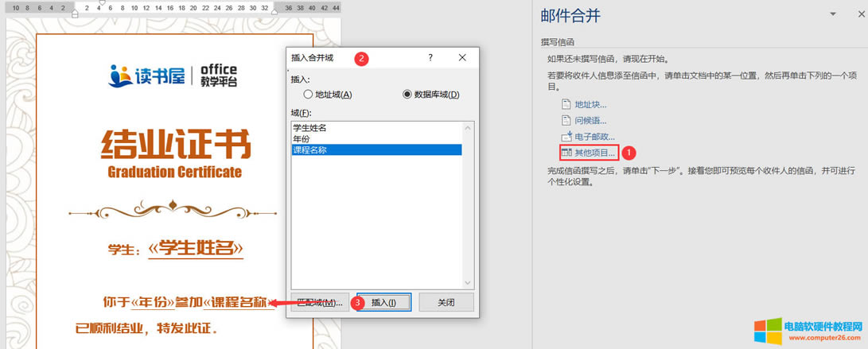Viewport: 868px width, 349px height.
Task: Click field list scrollbar down arrow
Action: click(x=468, y=282)
